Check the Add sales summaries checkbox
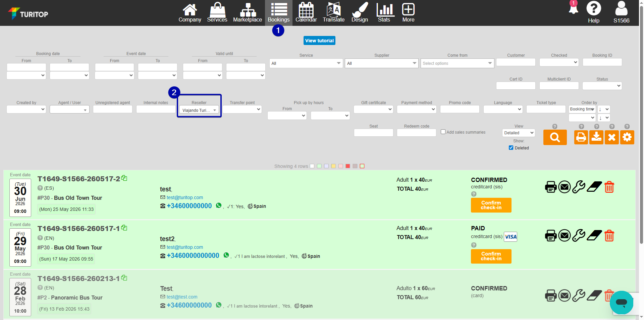 (443, 132)
